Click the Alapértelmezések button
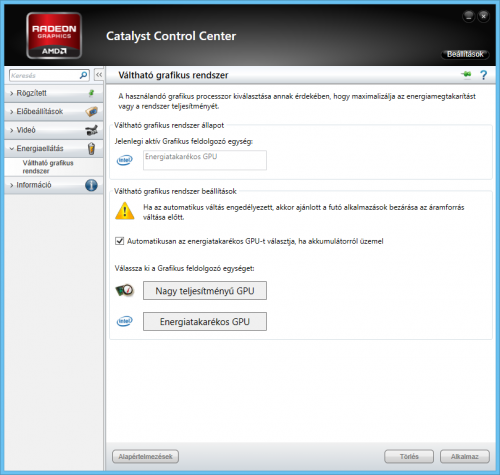The height and width of the screenshot is (475, 500). 145,456
